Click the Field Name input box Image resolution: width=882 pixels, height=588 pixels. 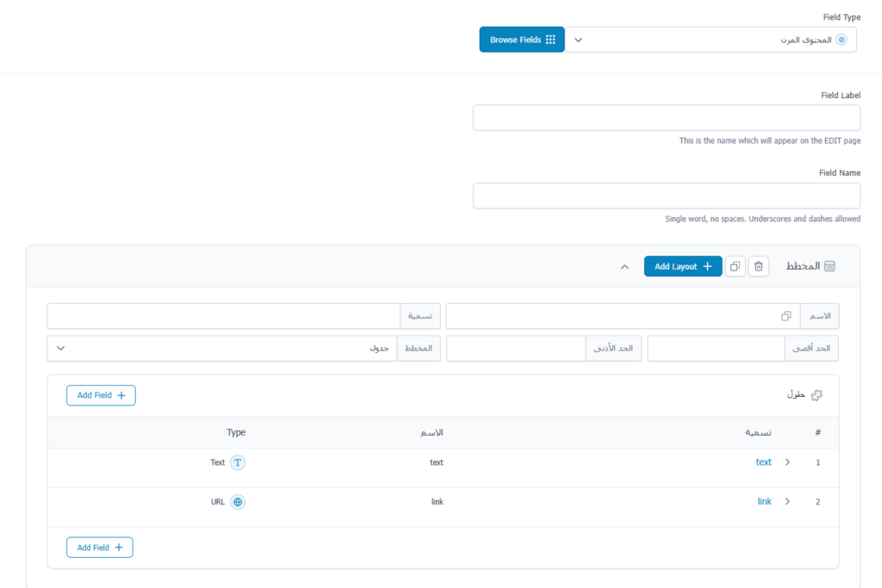[666, 195]
